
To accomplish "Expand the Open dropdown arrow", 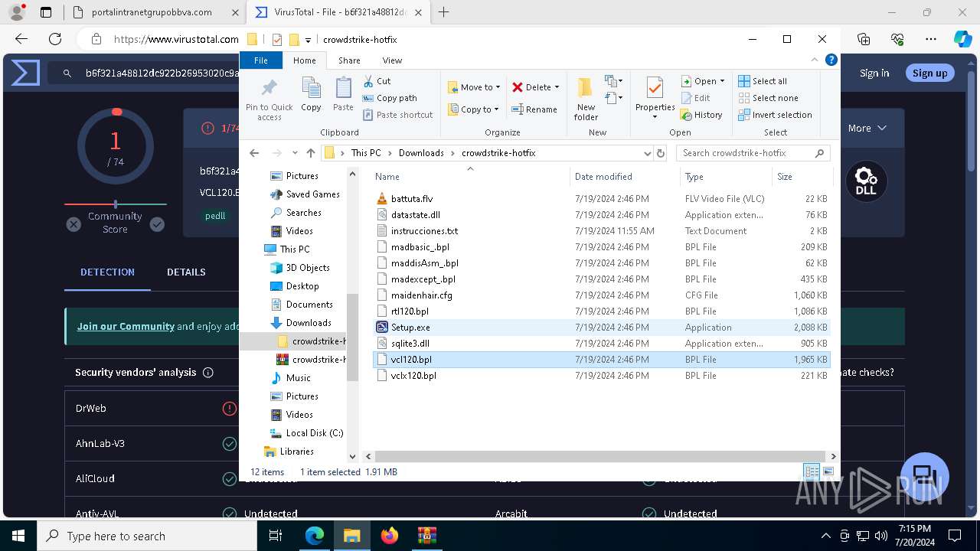I will (x=722, y=81).
